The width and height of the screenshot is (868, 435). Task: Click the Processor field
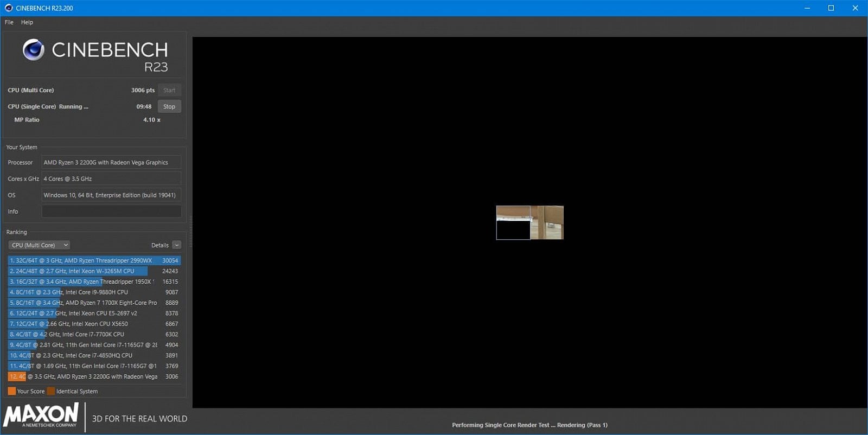coord(111,162)
